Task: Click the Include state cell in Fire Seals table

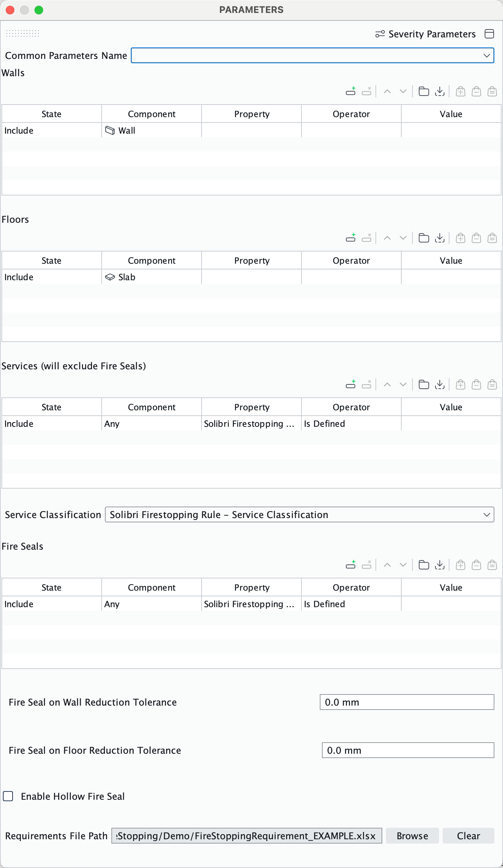Action: [52, 604]
